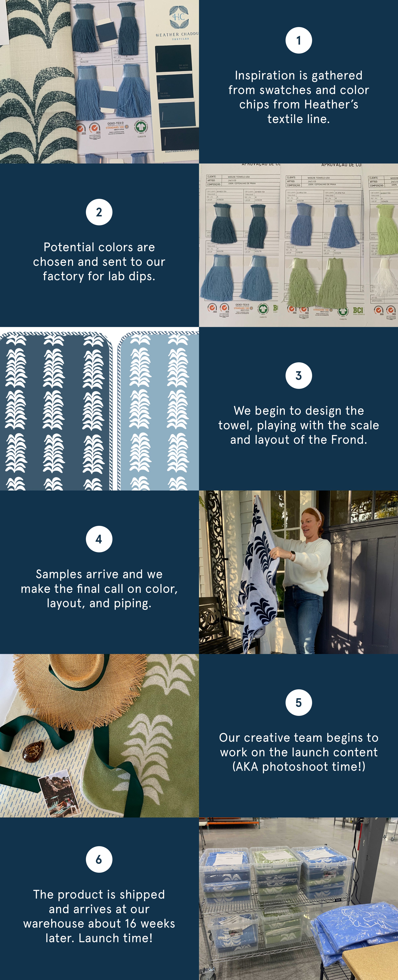Click the step 1 number circle
The image size is (398, 980).
tap(299, 40)
